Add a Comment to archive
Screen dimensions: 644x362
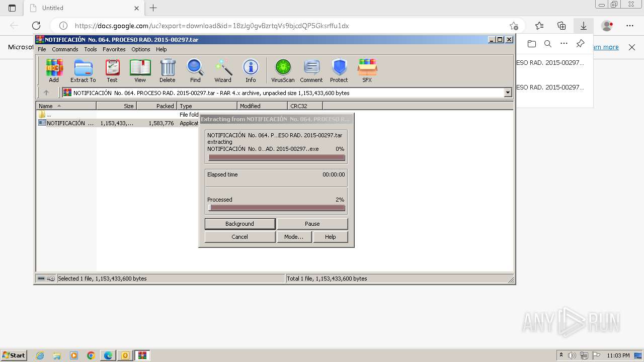(311, 70)
